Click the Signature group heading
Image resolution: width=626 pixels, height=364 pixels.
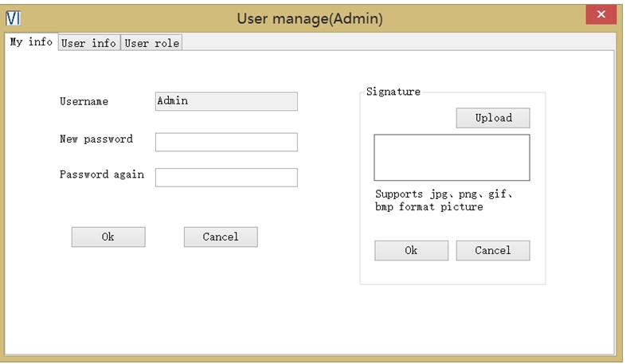393,92
